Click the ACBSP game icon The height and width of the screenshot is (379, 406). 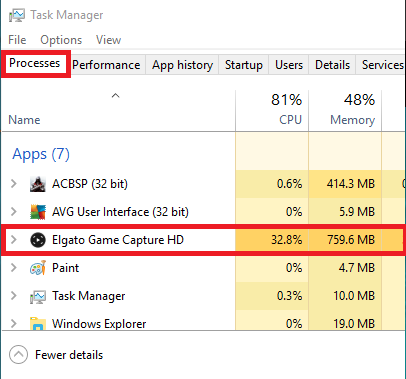38,184
